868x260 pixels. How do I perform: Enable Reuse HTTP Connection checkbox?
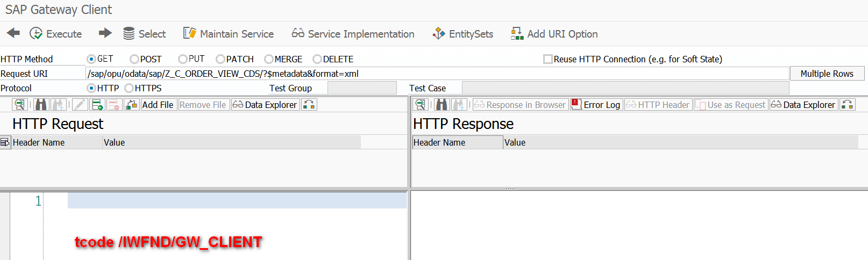tap(548, 59)
